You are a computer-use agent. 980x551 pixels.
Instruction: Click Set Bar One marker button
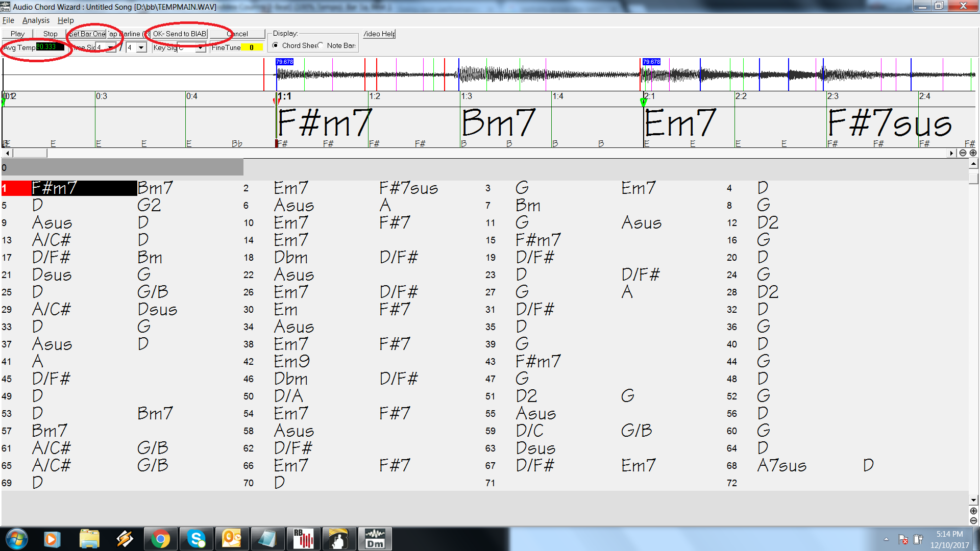(x=86, y=33)
